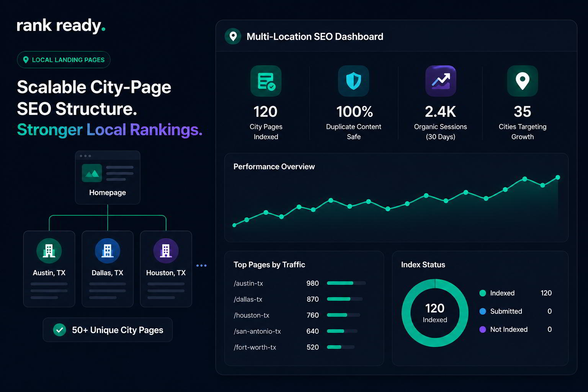The height and width of the screenshot is (392, 588).
Task: Open the /dallas-tx page link
Action: point(248,299)
